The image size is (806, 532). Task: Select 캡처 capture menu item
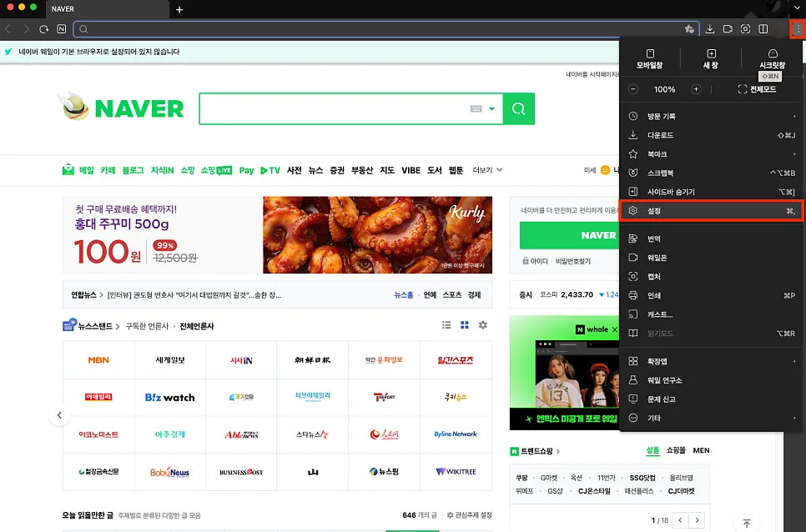[712, 277]
